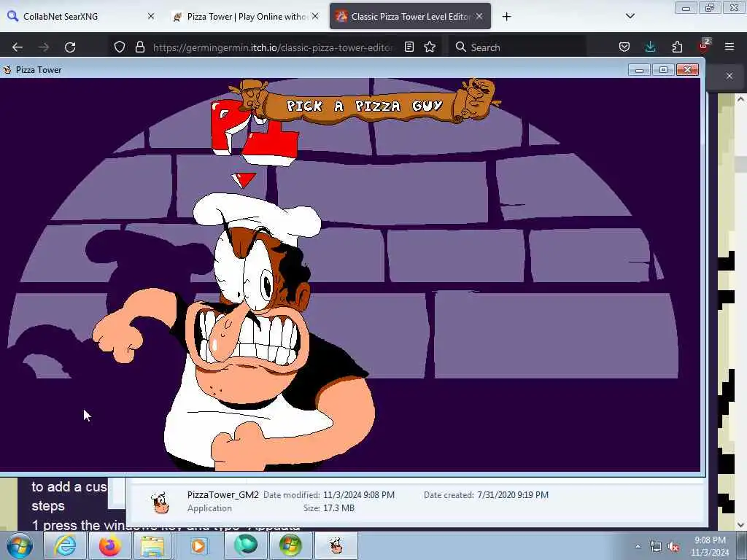Reload the page with the refresh icon
This screenshot has width=747, height=560.
(70, 47)
